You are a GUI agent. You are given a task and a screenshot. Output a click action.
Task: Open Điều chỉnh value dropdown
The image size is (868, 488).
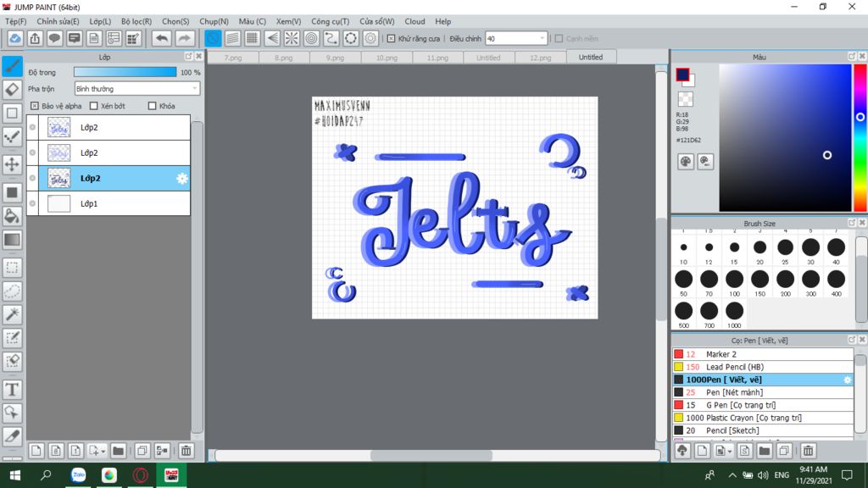tap(516, 38)
